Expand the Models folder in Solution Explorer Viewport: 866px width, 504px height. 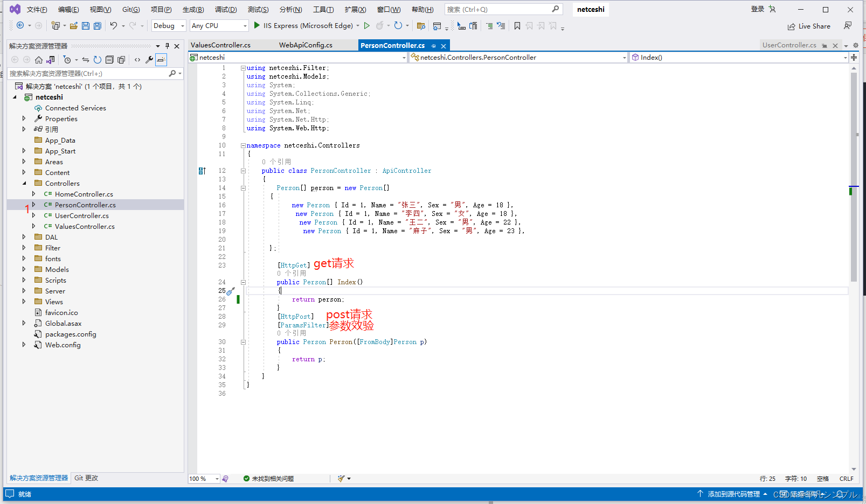[24, 269]
